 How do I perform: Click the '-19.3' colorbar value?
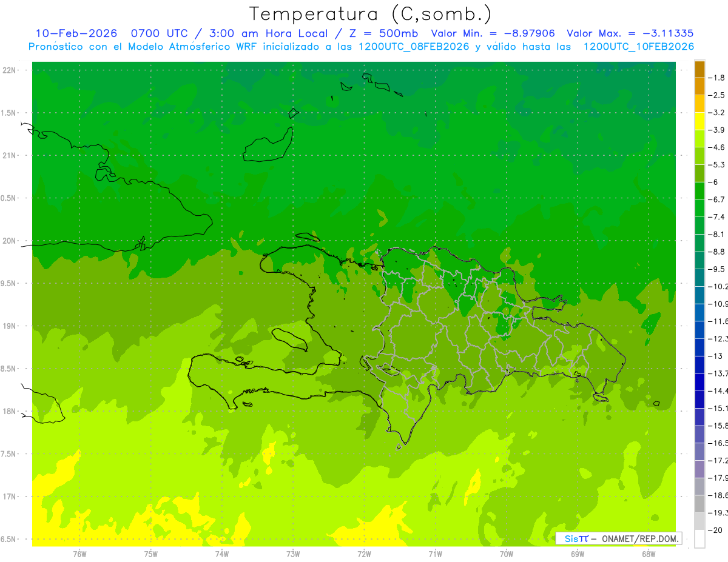click(718, 513)
